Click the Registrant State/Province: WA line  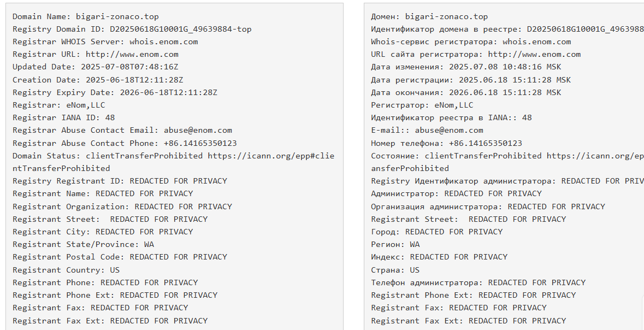(x=84, y=244)
